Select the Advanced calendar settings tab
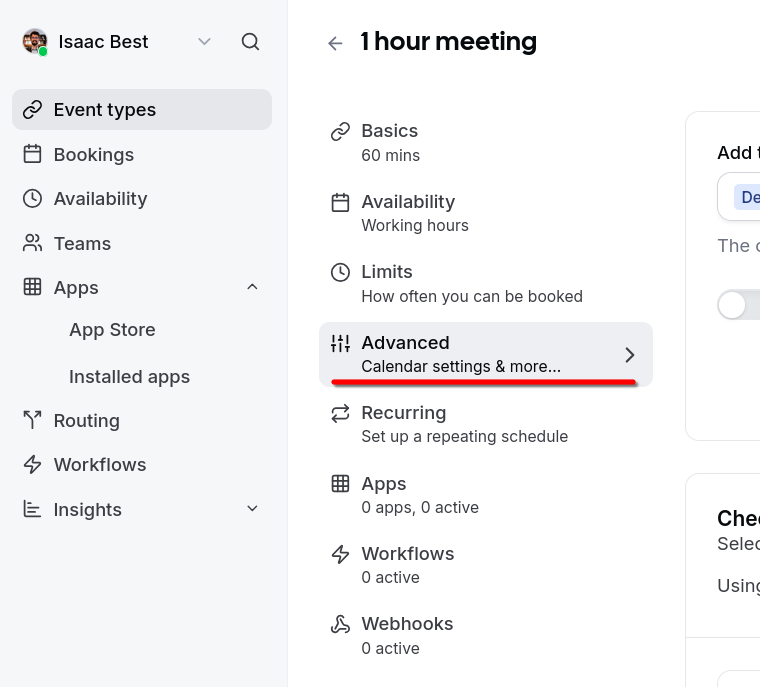The height and width of the screenshot is (687, 760). 486,354
